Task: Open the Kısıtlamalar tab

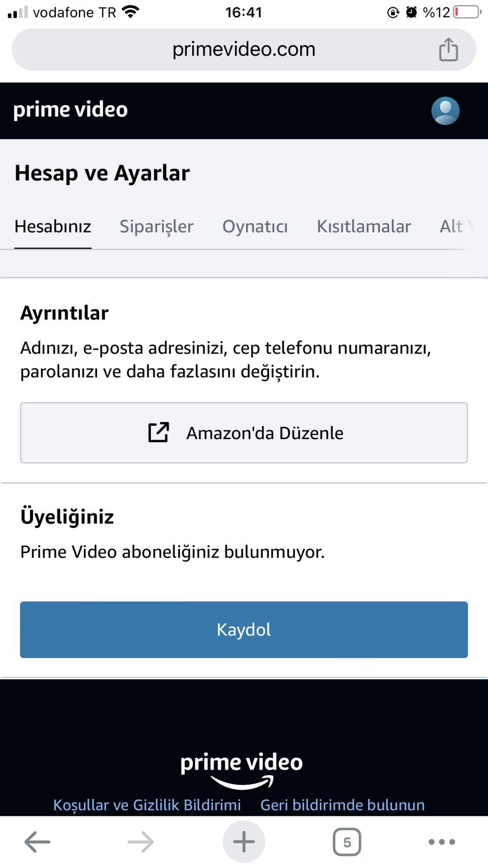Action: click(364, 227)
